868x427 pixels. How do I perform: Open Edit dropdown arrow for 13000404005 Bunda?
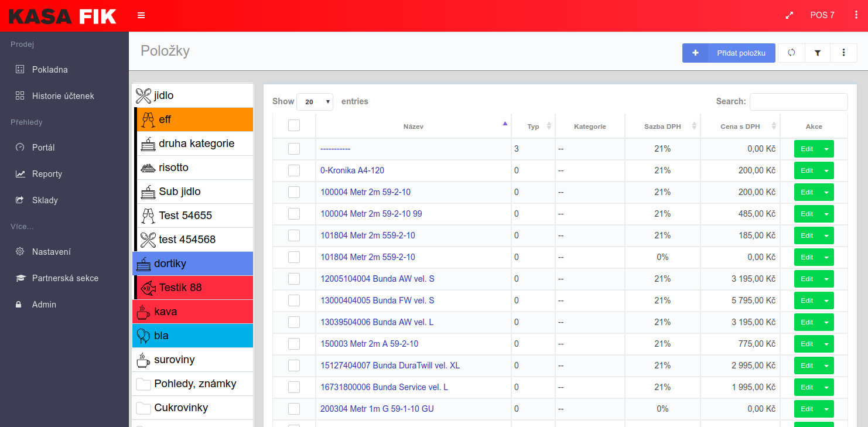point(826,300)
